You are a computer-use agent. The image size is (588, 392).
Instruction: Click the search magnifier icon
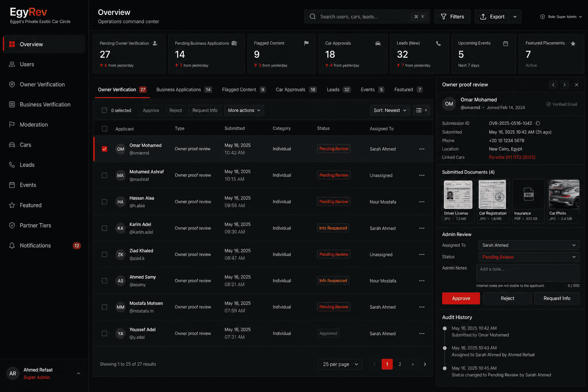pos(313,16)
